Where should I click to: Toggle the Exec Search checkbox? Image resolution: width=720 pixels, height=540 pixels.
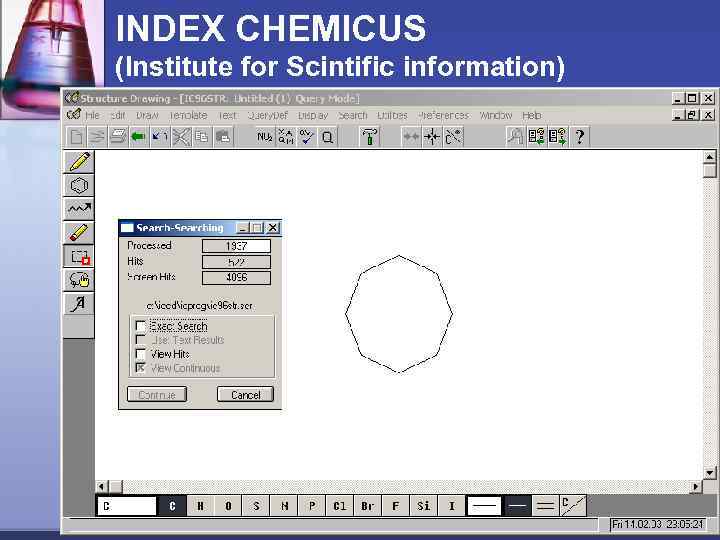(141, 326)
